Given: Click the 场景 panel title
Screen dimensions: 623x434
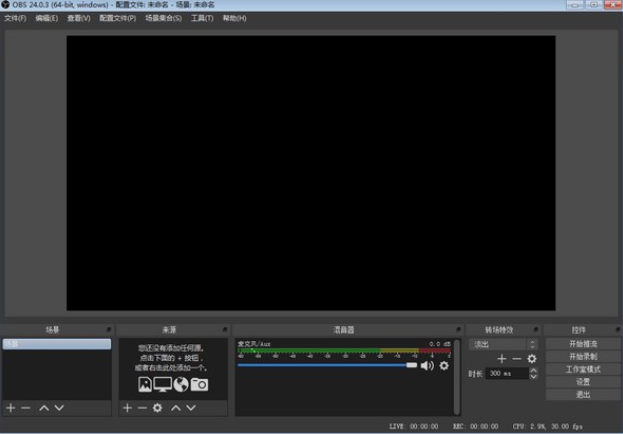Looking at the screenshot, I should click(52, 330).
